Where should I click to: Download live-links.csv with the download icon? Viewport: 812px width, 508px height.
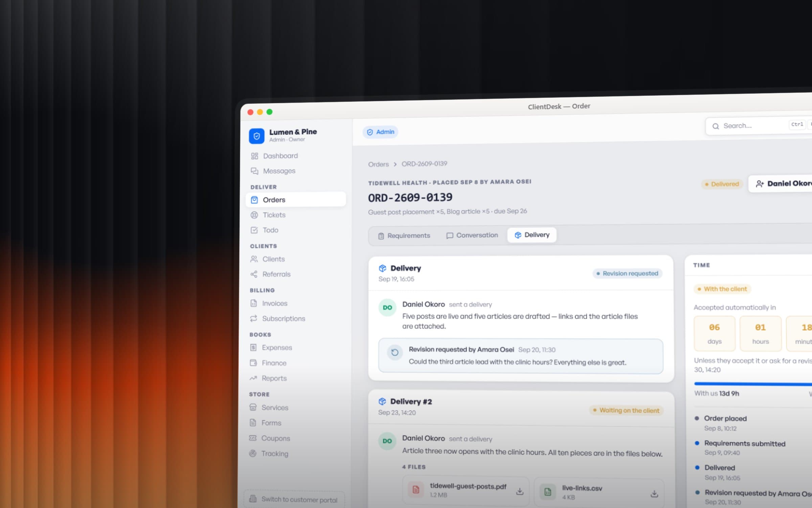654,494
